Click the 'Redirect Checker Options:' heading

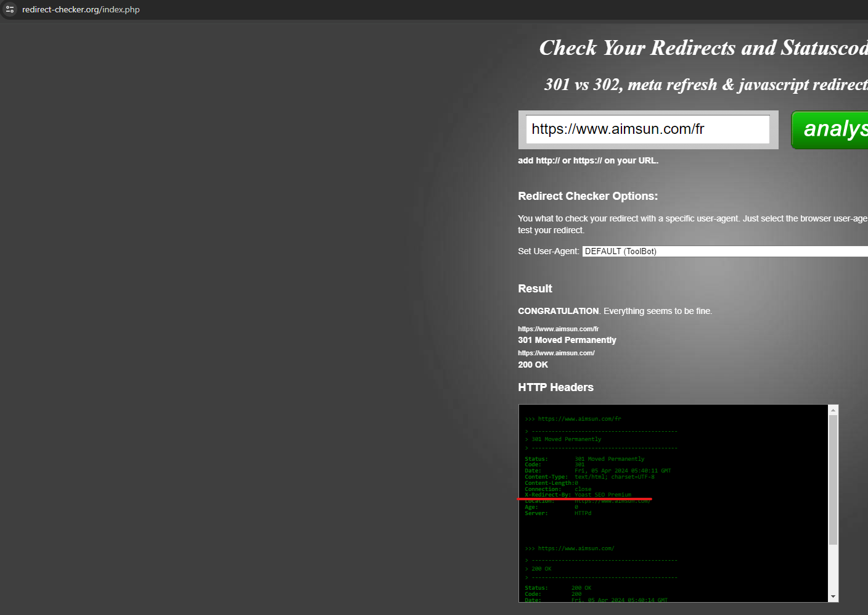click(588, 196)
